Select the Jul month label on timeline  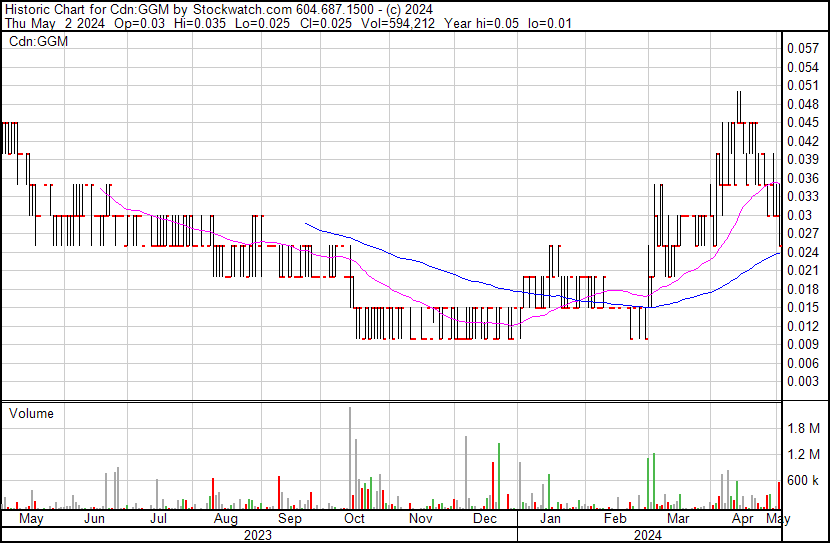coord(158,519)
